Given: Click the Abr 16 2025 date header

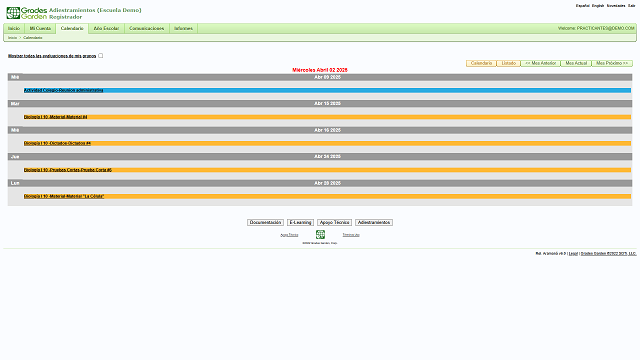Looking at the screenshot, I should (327, 130).
